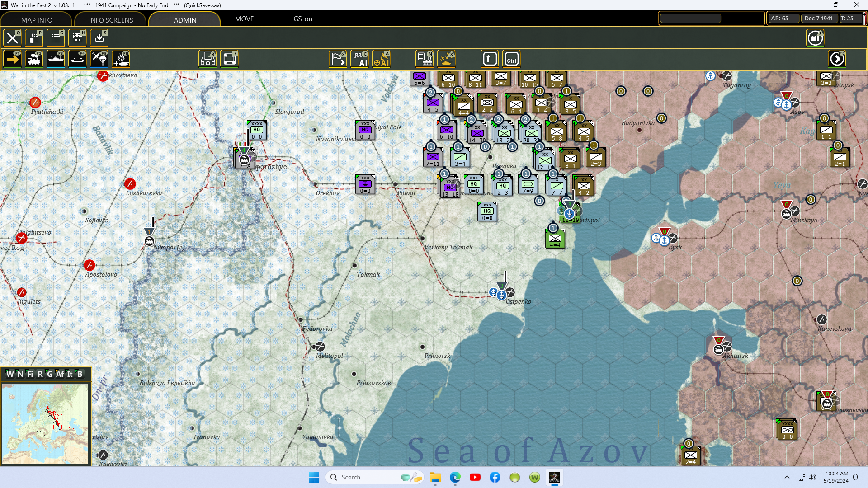The height and width of the screenshot is (488, 868).
Task: Click the air execution phase icon marked X
Action: pyautogui.click(x=447, y=59)
